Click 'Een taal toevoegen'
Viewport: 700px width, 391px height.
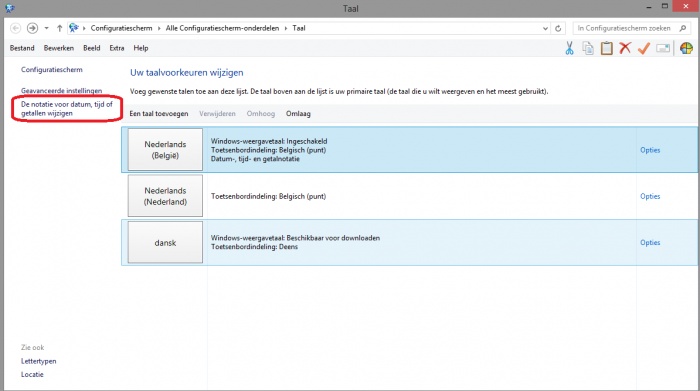pyautogui.click(x=158, y=114)
